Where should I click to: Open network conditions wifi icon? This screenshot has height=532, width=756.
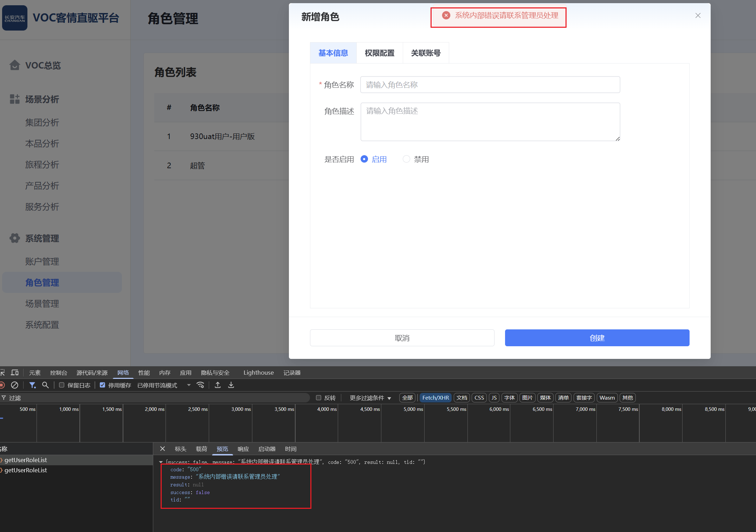coord(200,385)
